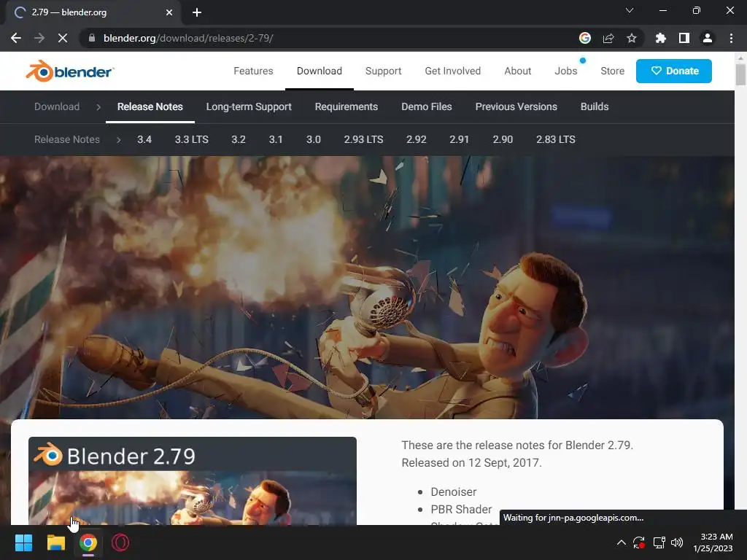Image resolution: width=747 pixels, height=560 pixels.
Task: Open a new browser tab
Action: click(197, 12)
